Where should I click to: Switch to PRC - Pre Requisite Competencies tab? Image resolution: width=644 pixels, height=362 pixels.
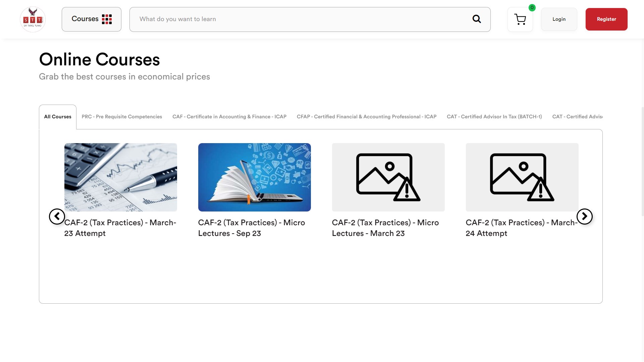click(x=122, y=117)
